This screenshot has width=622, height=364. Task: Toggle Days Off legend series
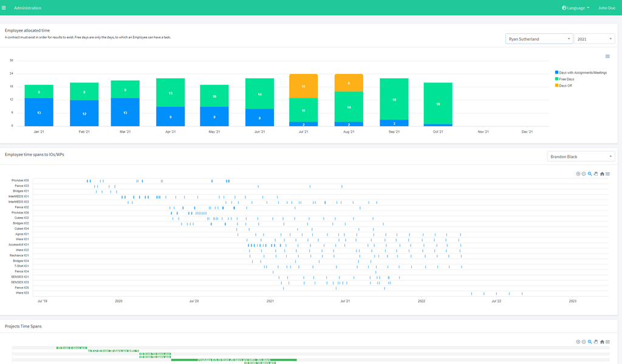[x=565, y=86]
